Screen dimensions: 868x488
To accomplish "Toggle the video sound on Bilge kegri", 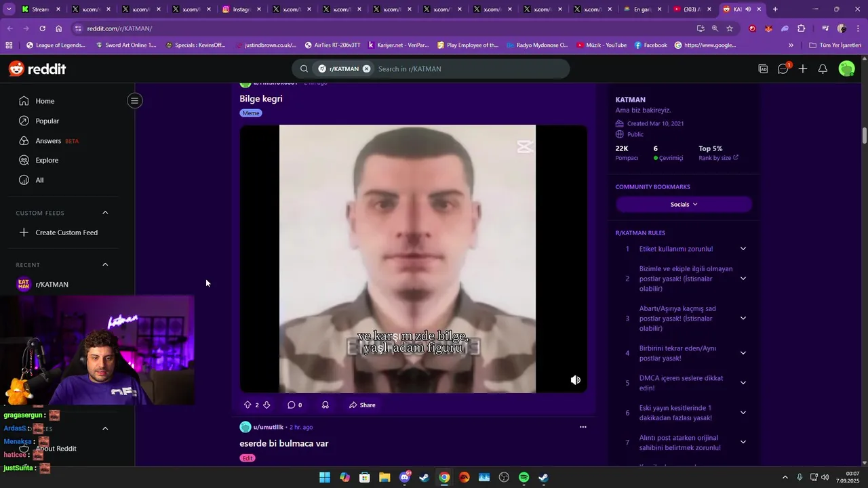I will click(575, 380).
